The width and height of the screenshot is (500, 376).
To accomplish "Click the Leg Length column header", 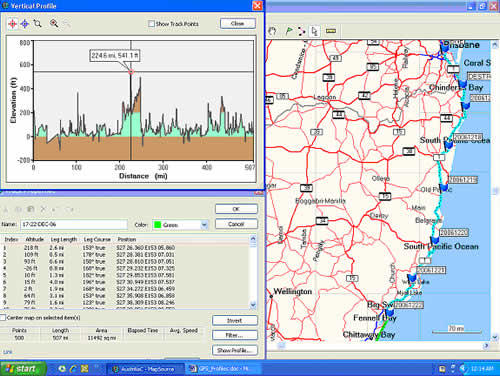I will 64,239.
